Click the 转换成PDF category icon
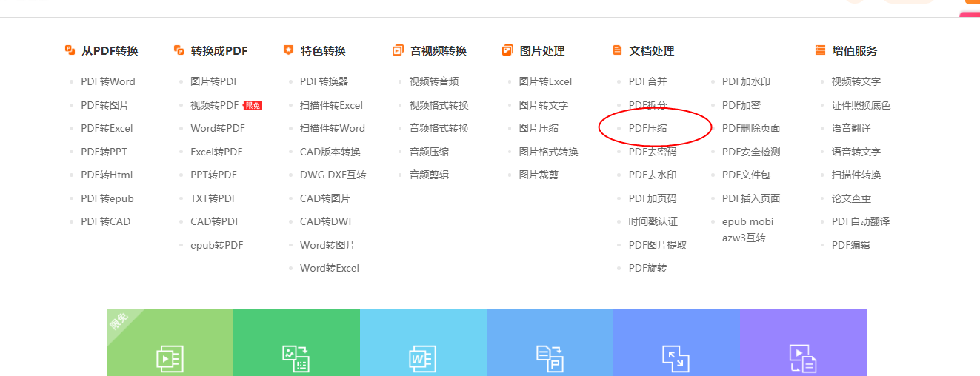 pos(179,50)
